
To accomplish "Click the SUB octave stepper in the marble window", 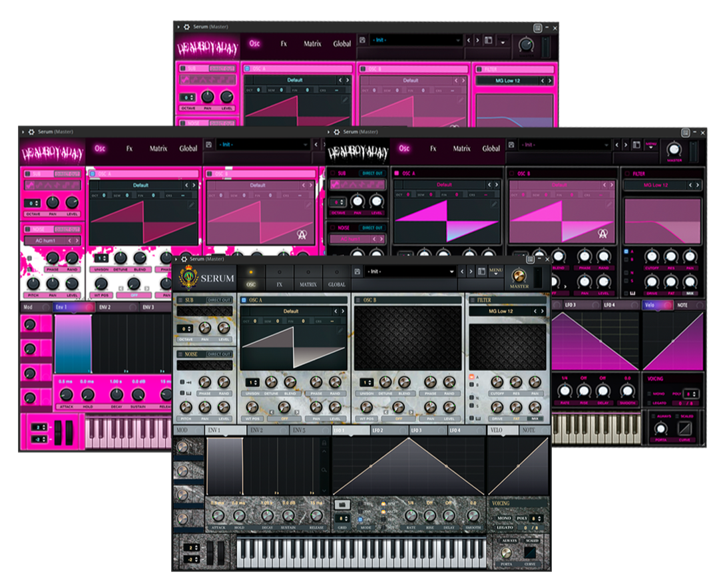I will click(186, 329).
